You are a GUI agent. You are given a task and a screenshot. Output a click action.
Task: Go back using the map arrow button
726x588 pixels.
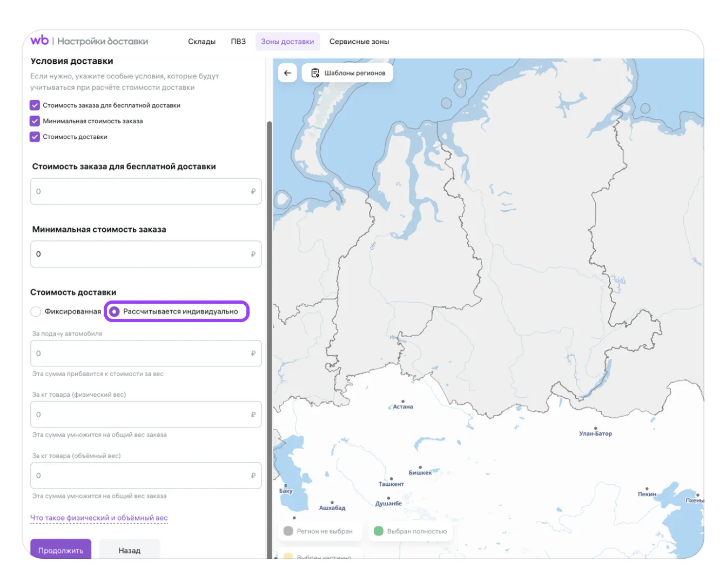tap(287, 73)
